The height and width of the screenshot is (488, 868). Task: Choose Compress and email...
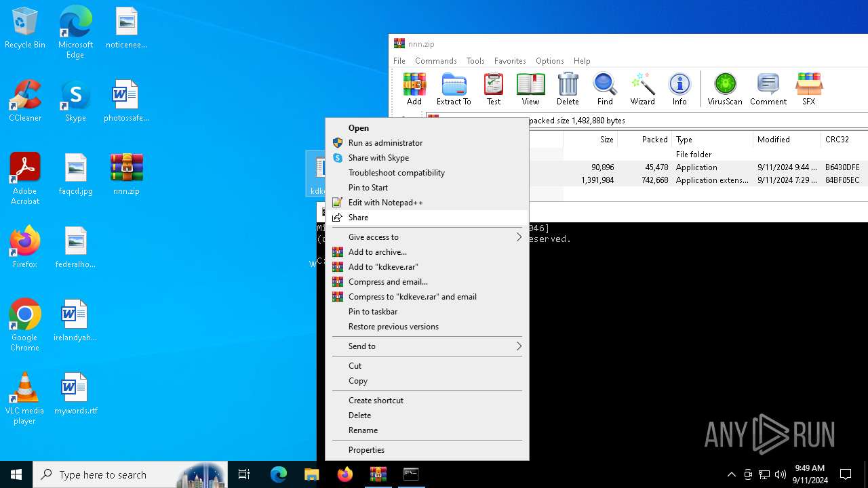[x=427, y=282]
